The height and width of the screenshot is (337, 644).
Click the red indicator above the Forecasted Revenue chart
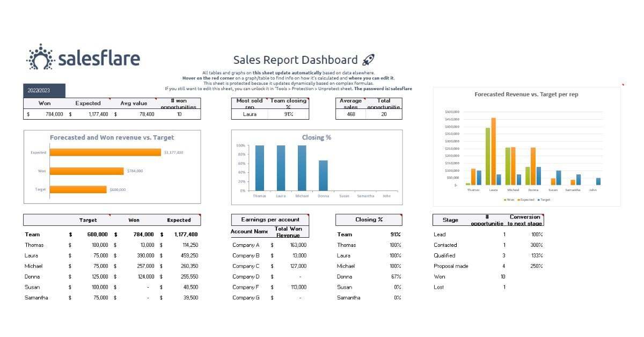point(623,85)
